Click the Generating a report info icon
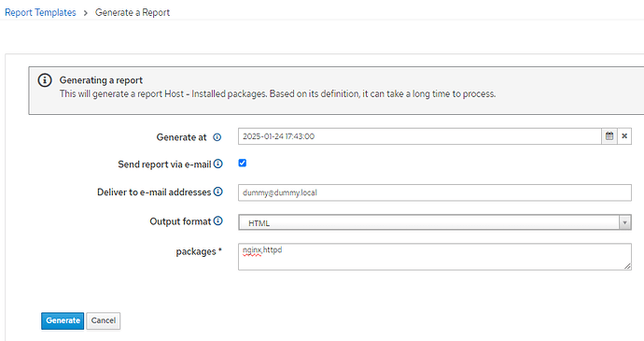The height and width of the screenshot is (341, 644). 45,79
